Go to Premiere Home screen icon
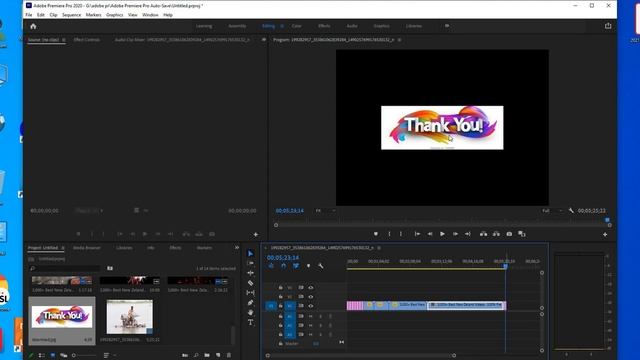The width and height of the screenshot is (640, 360). point(33,26)
